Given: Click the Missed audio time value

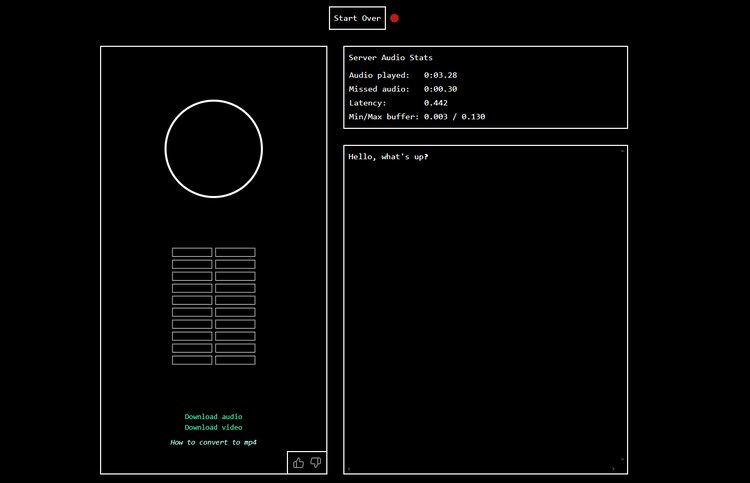Looking at the screenshot, I should click(x=440, y=89).
